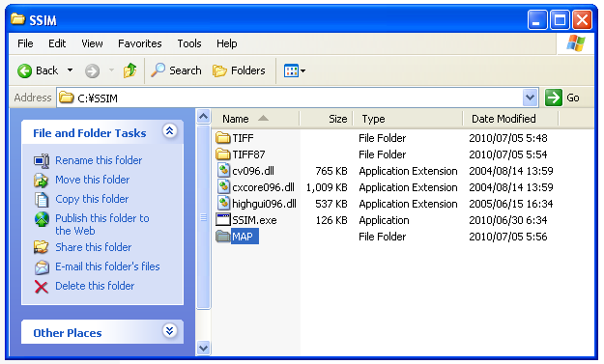Select the TIFF87 folder icon
The width and height of the screenshot is (604, 364).
[222, 154]
